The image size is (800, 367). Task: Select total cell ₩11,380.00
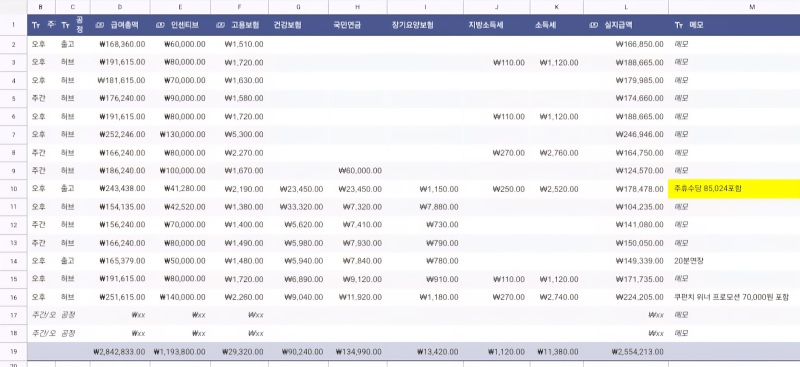[x=557, y=352]
